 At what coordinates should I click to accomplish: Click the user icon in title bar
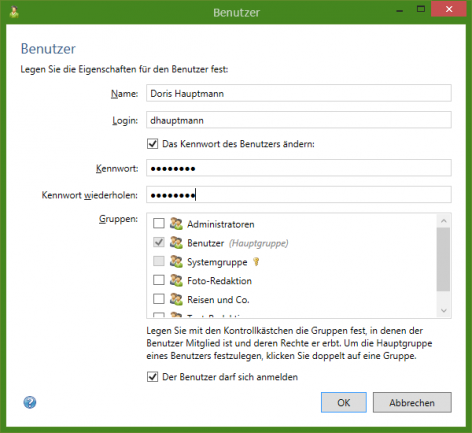(14, 12)
